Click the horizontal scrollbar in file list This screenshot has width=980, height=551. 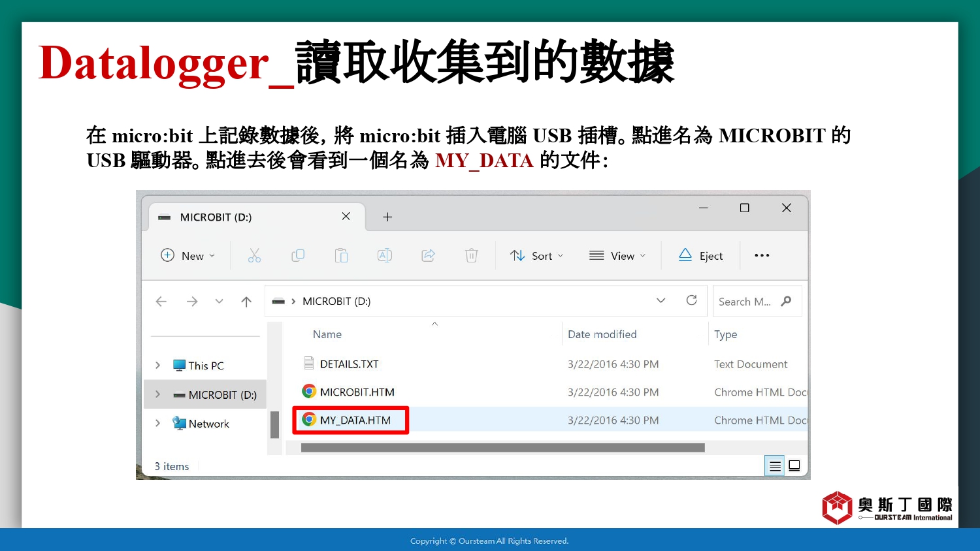[502, 448]
